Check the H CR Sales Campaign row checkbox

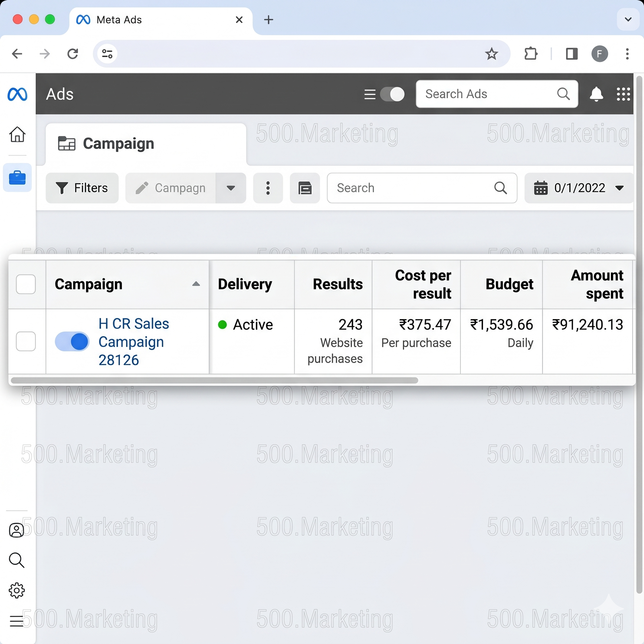(26, 341)
